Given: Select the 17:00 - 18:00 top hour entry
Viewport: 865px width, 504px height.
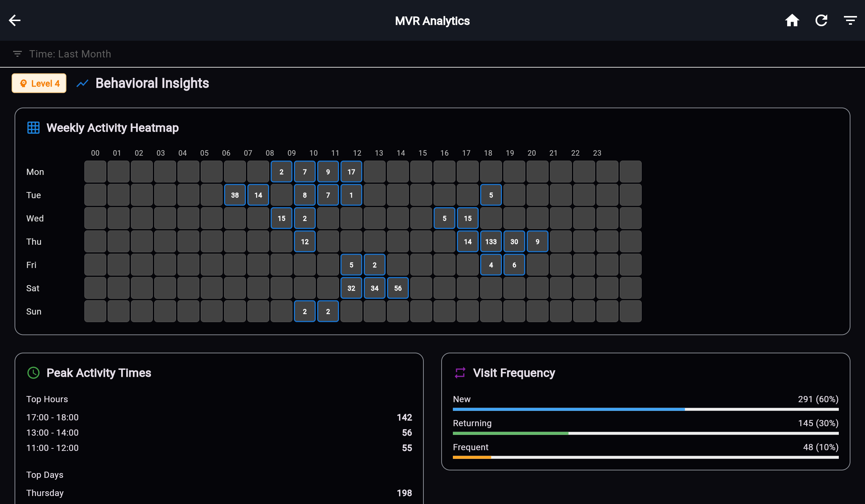Looking at the screenshot, I should (x=52, y=417).
